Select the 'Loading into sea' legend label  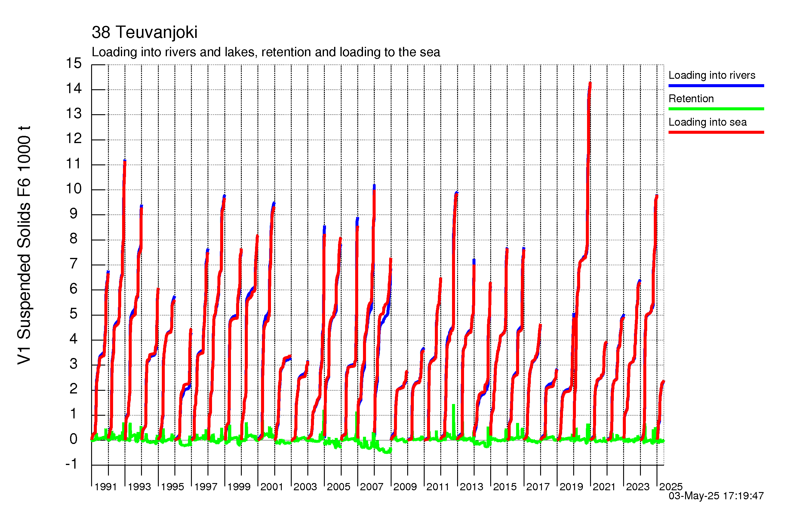coord(707,122)
